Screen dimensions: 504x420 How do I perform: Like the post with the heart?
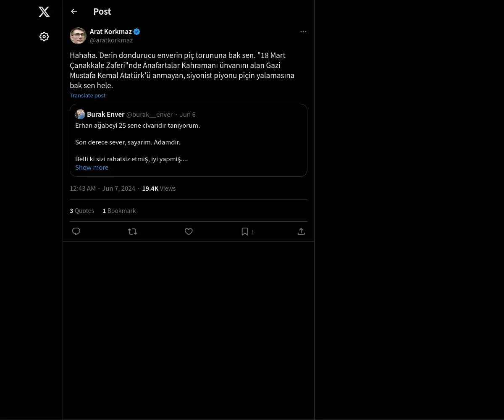coord(189,231)
